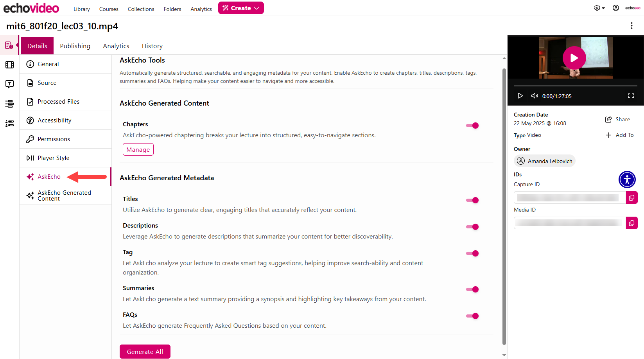Select General in the details sidebar
Viewport: 644px width, 359px height.
click(66, 64)
